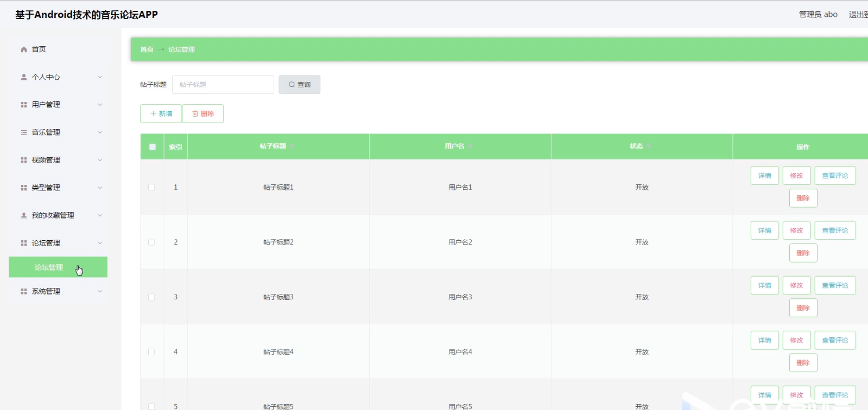Click 删除 in the 帖子标题3 row
This screenshot has width=868, height=410.
pyautogui.click(x=803, y=308)
